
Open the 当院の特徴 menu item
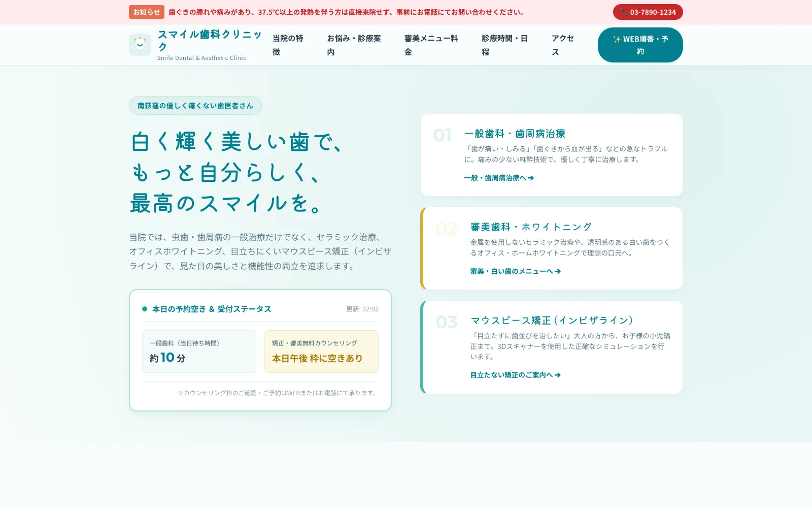pos(288,45)
